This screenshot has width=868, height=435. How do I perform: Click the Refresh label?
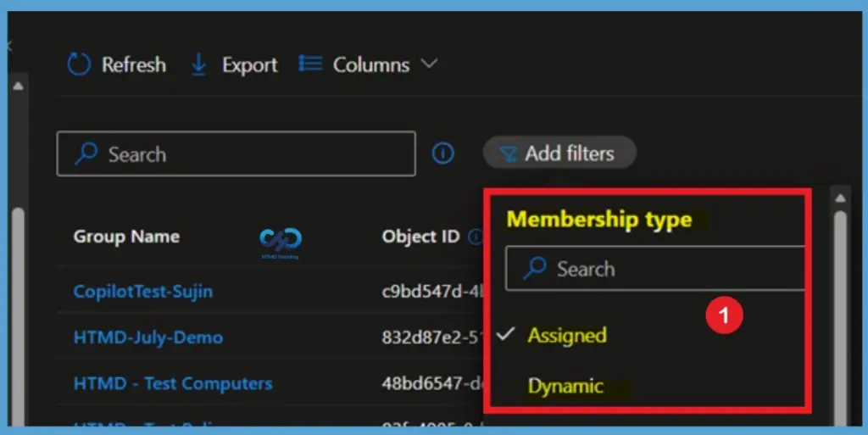coord(133,64)
